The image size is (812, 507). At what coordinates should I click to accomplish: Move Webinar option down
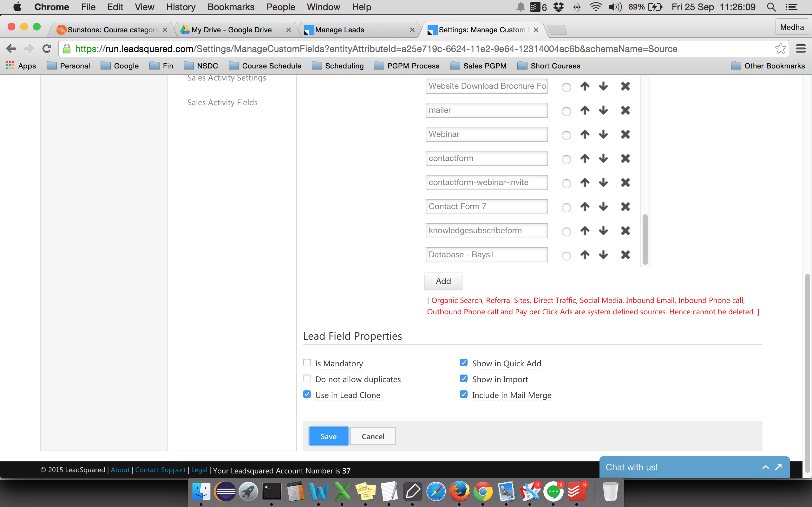[x=603, y=134]
